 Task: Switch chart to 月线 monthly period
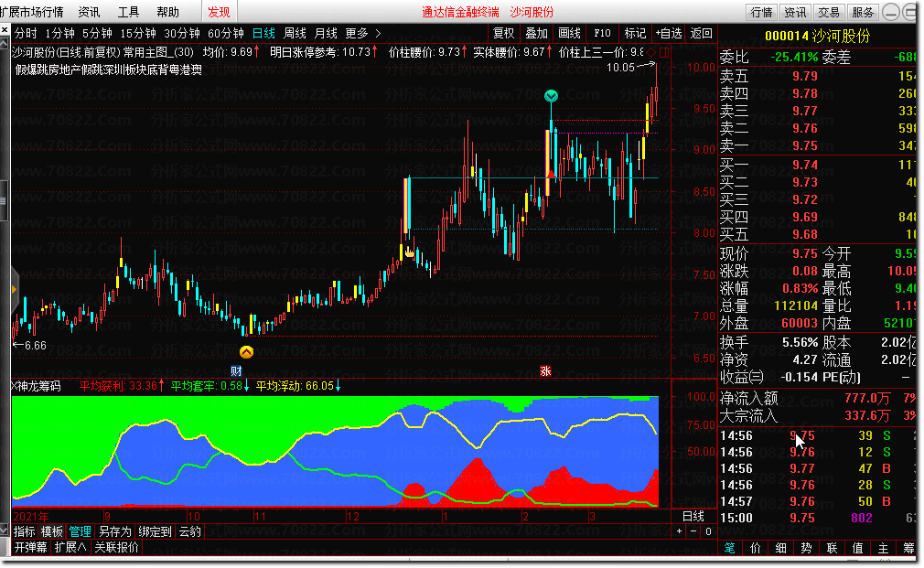[326, 34]
